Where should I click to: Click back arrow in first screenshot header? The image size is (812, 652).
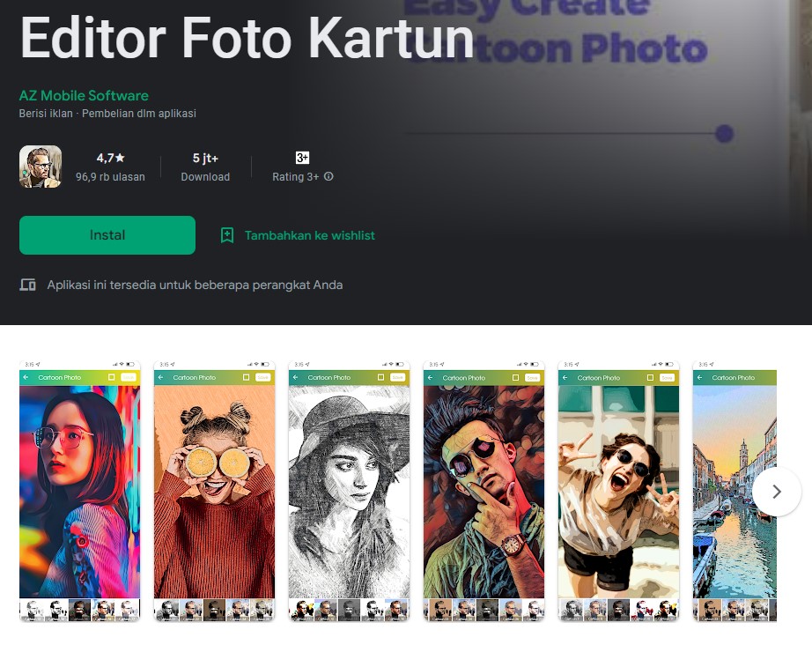26,377
